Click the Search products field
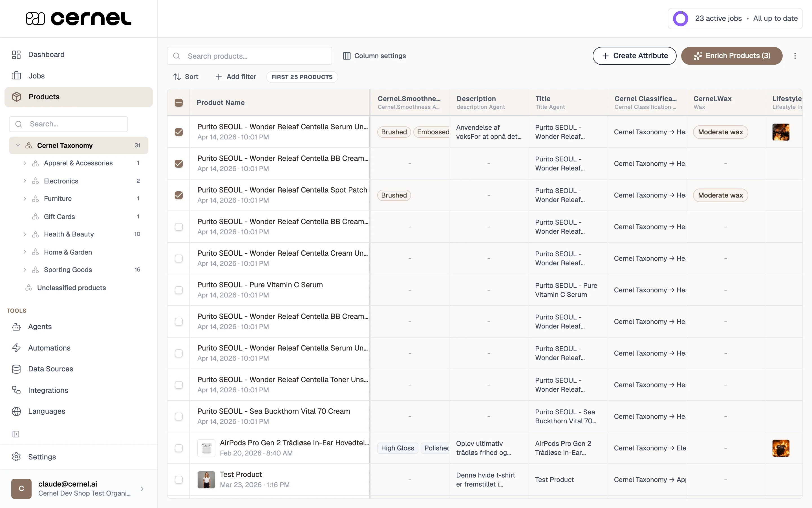The width and height of the screenshot is (812, 508). pos(249,56)
